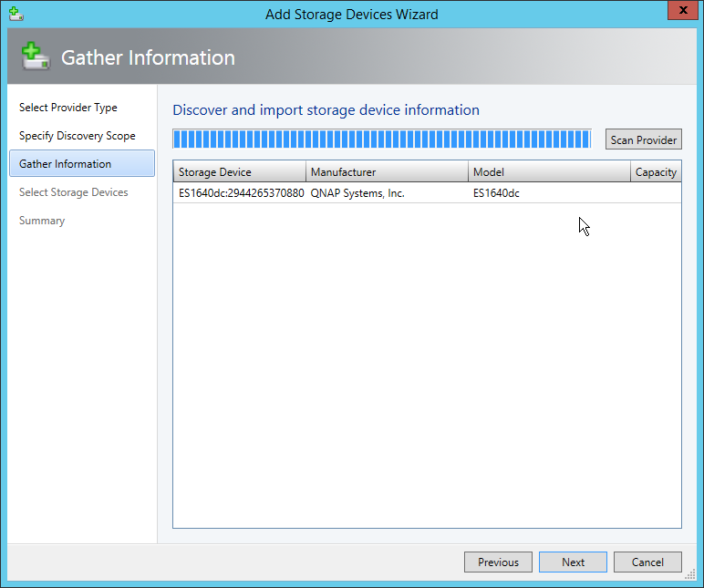Click the ES1640dc model cell
Image resolution: width=704 pixels, height=588 pixels.
[x=496, y=193]
